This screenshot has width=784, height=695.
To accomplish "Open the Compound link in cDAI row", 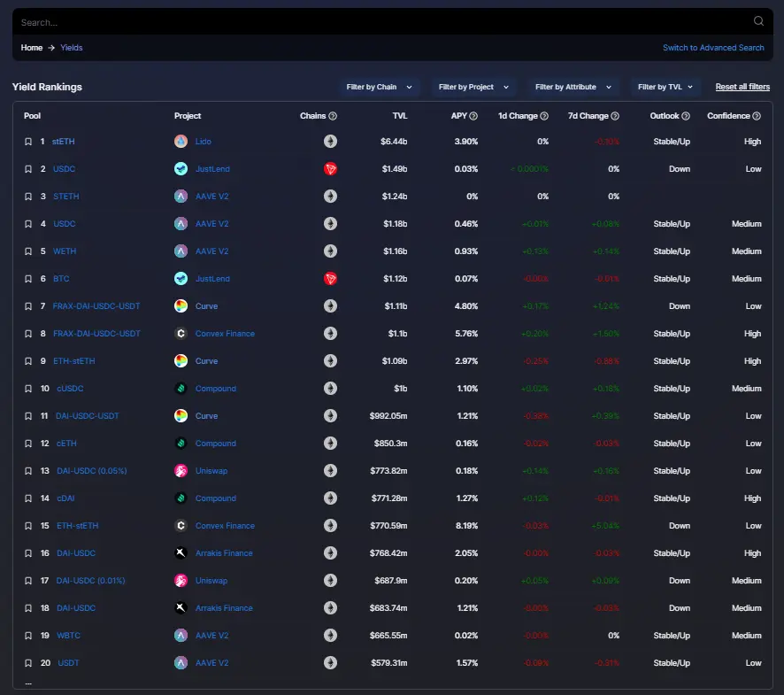I will pos(216,498).
